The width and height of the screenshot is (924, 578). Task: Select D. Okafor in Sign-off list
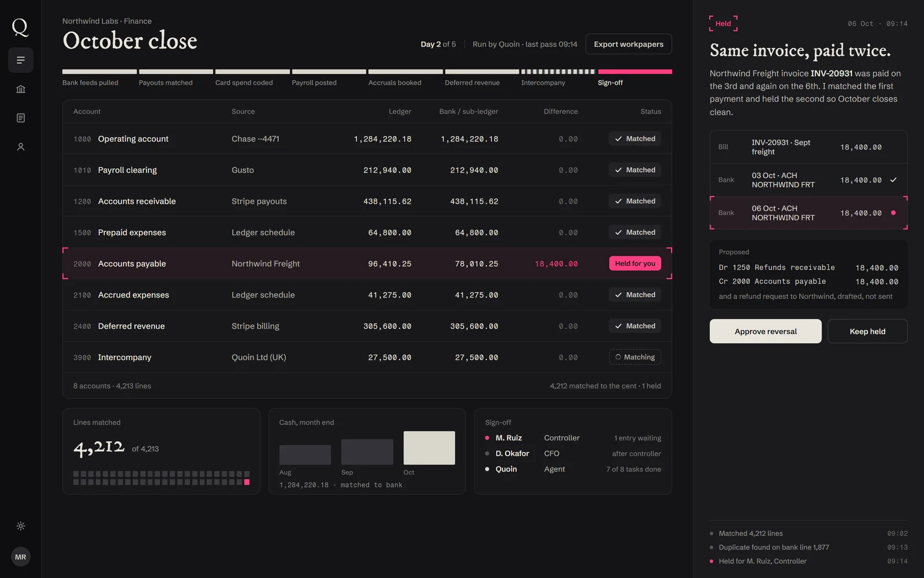coord(512,453)
